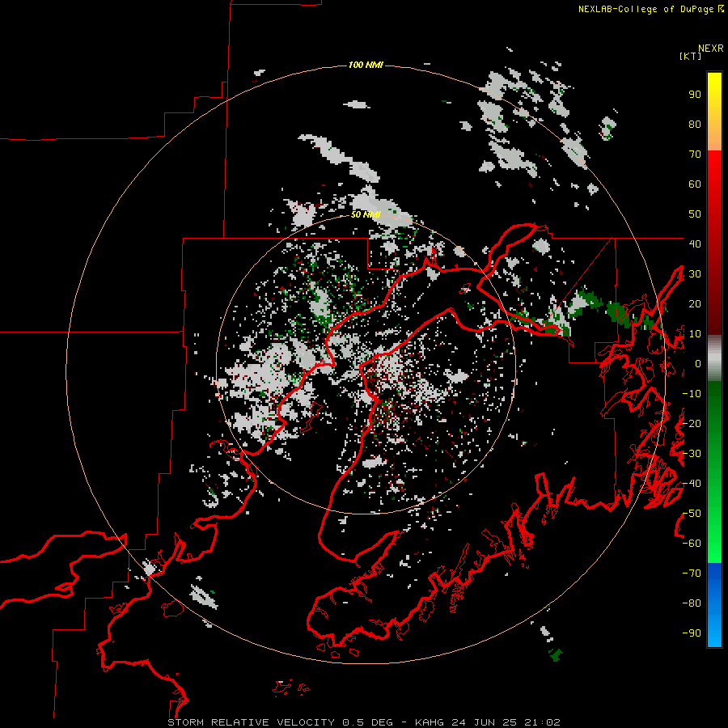Image resolution: width=728 pixels, height=728 pixels.
Task: Click the -40 value on velocity scale
Action: click(692, 484)
